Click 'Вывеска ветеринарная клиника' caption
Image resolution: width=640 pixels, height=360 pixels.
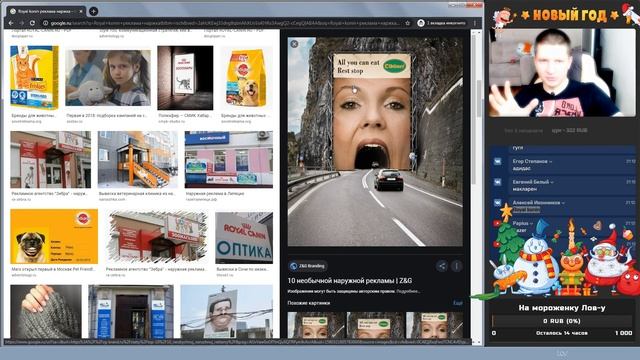coord(137,194)
